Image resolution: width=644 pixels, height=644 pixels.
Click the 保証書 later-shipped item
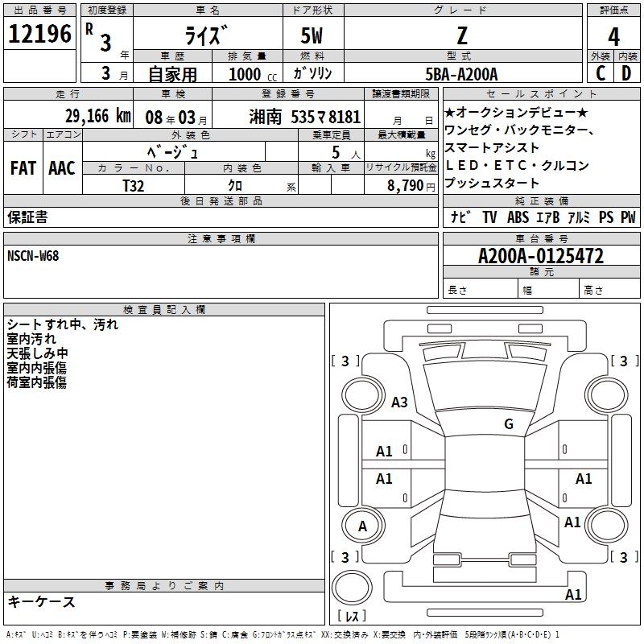(x=27, y=217)
